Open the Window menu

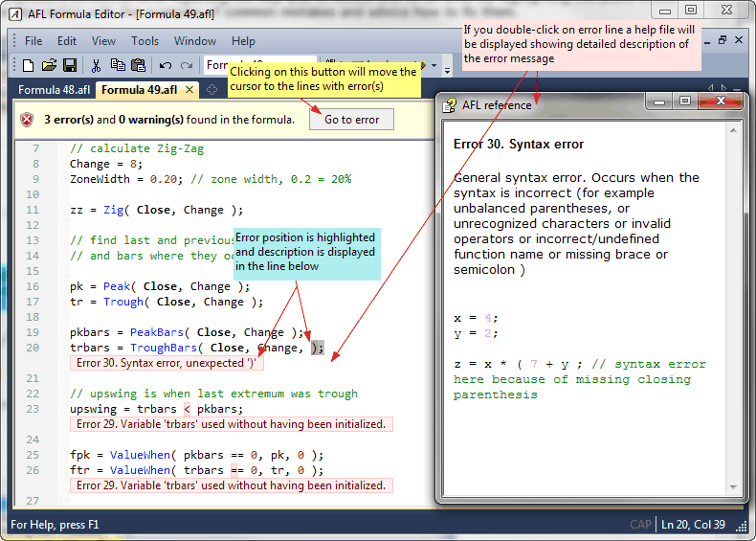coord(194,41)
